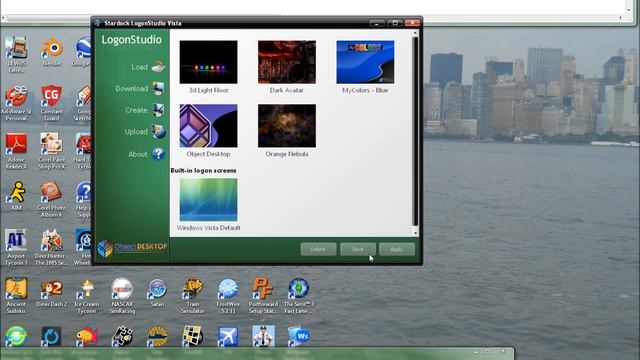Open Portforward Setup Static shortcut

tap(263, 296)
